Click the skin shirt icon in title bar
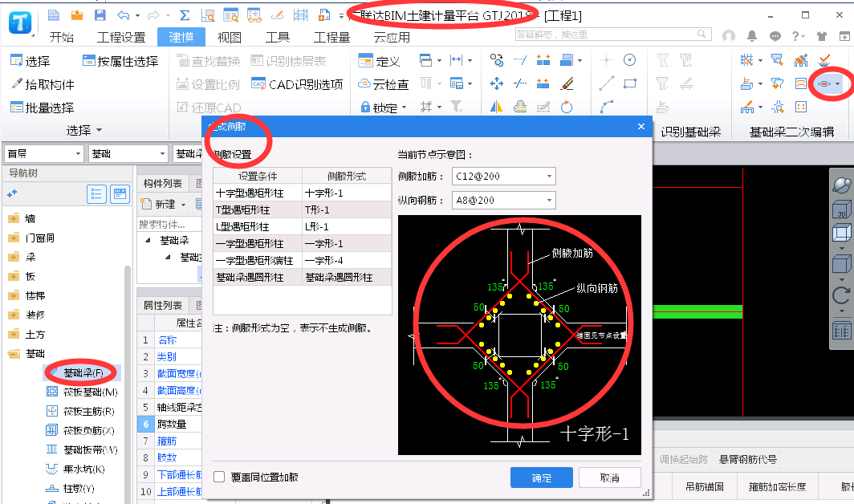Image resolution: width=854 pixels, height=504 pixels. point(822,36)
